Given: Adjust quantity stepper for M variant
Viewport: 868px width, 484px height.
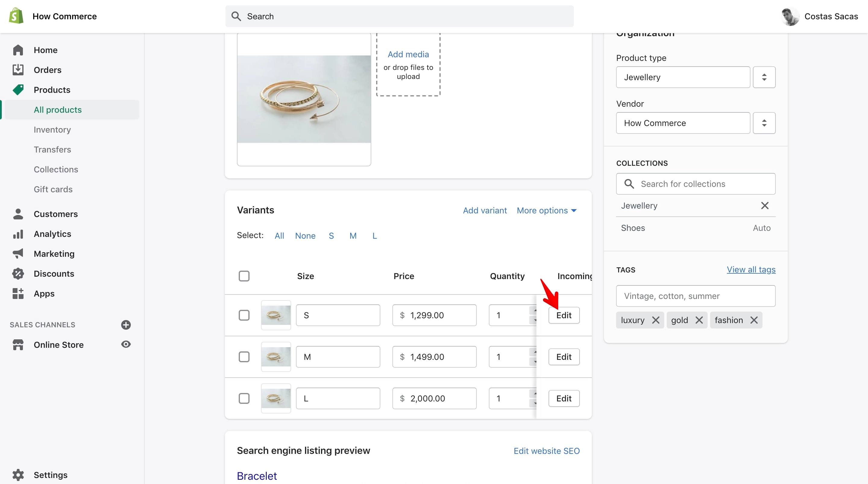Looking at the screenshot, I should (x=533, y=357).
